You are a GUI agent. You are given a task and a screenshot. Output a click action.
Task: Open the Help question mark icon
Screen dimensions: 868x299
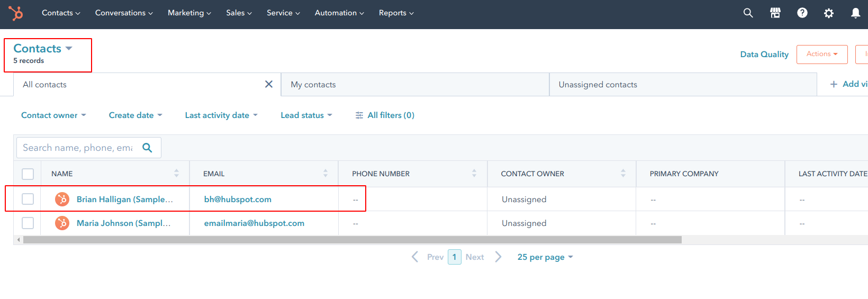(802, 13)
